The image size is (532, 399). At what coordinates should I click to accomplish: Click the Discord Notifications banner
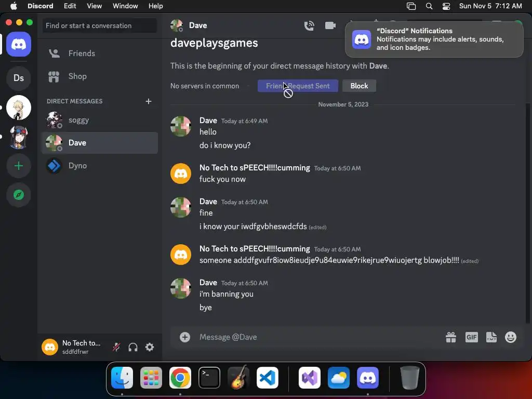coord(434,39)
